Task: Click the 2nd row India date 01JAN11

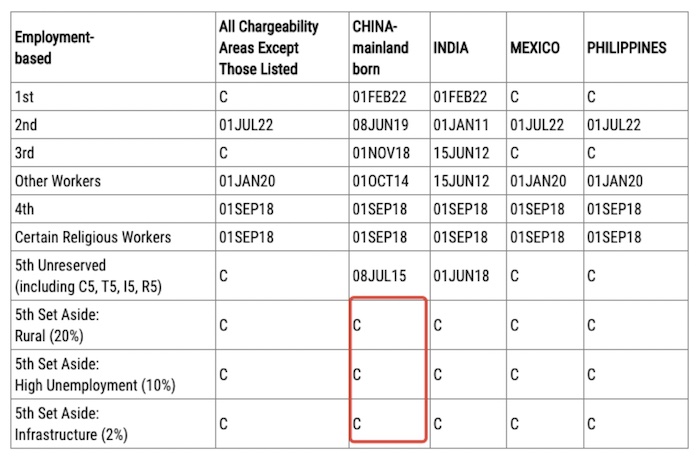Action: click(461, 125)
